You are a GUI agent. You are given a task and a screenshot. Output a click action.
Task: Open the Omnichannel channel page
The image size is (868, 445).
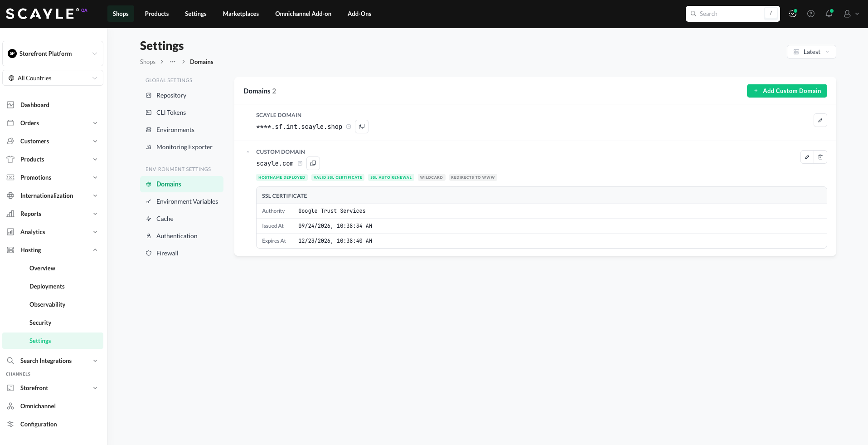click(53, 406)
